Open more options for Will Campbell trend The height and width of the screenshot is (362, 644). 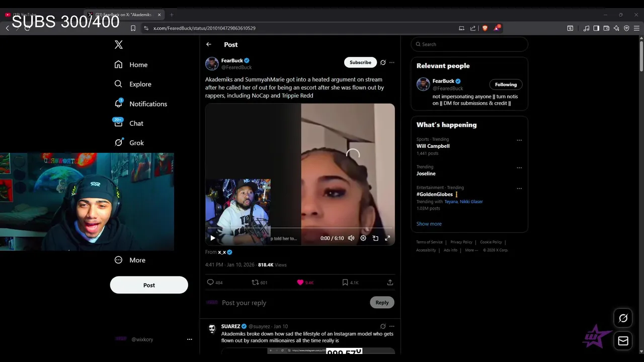pyautogui.click(x=519, y=140)
